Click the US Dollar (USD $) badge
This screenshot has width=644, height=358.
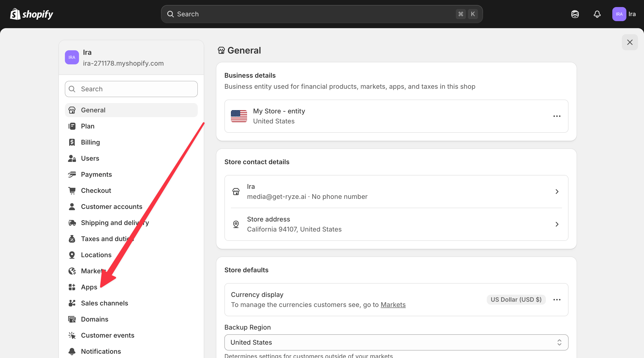click(x=516, y=300)
